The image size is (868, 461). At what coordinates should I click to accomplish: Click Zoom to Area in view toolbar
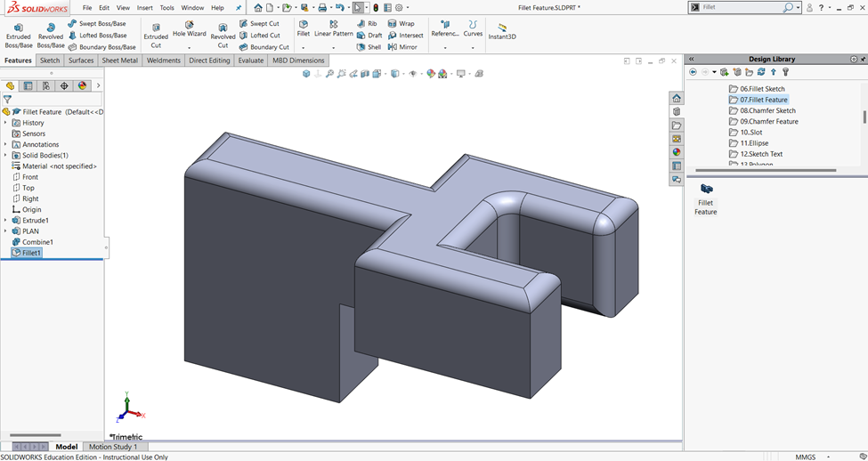[x=342, y=74]
